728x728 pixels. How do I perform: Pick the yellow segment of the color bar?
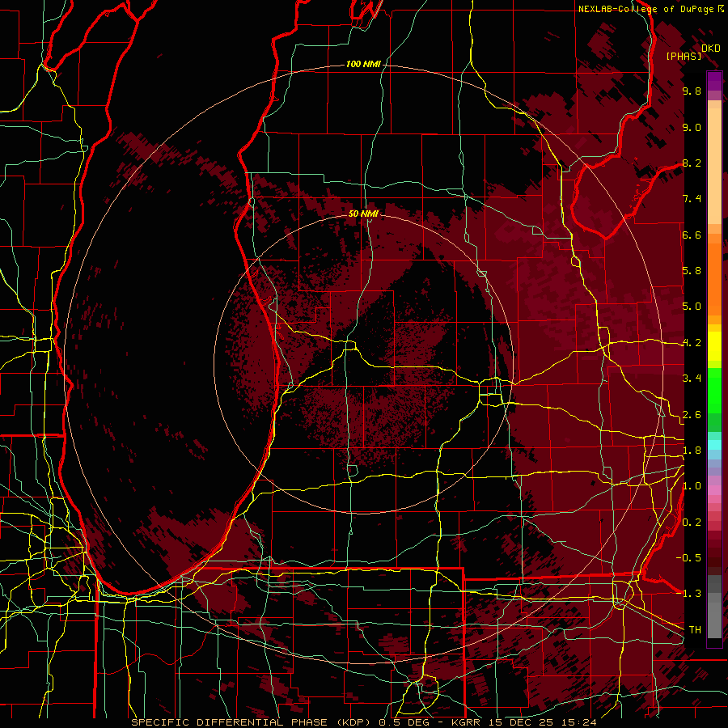714,346
